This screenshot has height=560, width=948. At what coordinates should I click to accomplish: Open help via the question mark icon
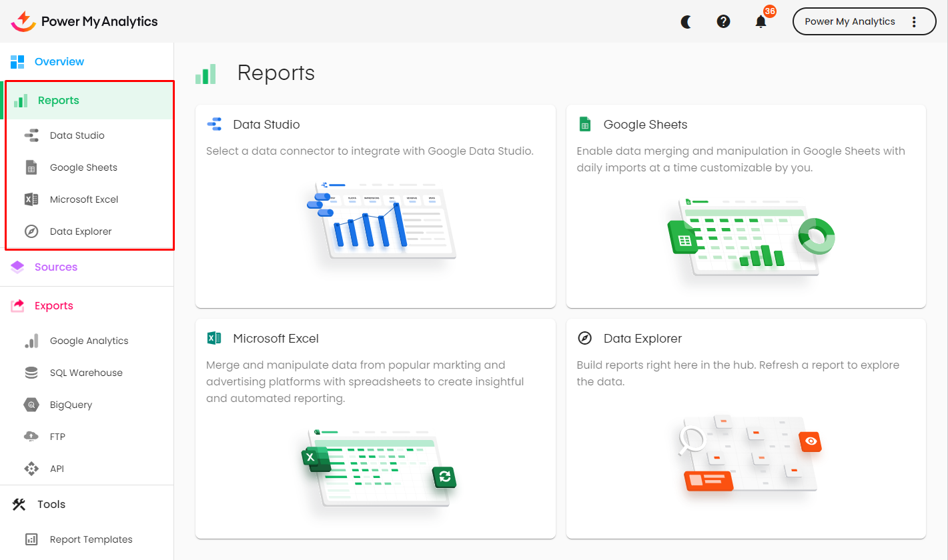pyautogui.click(x=723, y=21)
